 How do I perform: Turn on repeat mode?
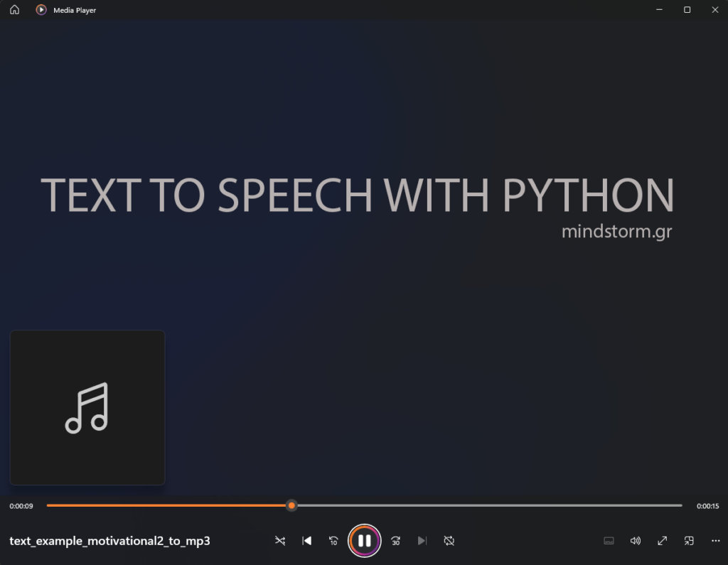point(449,541)
